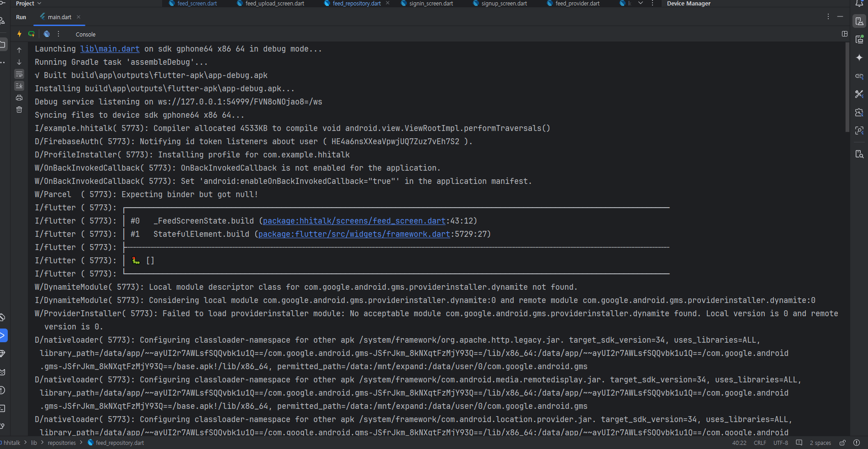Open Flutter DevTools Extensions puzzle icon
This screenshot has width=868, height=449.
(859, 112)
